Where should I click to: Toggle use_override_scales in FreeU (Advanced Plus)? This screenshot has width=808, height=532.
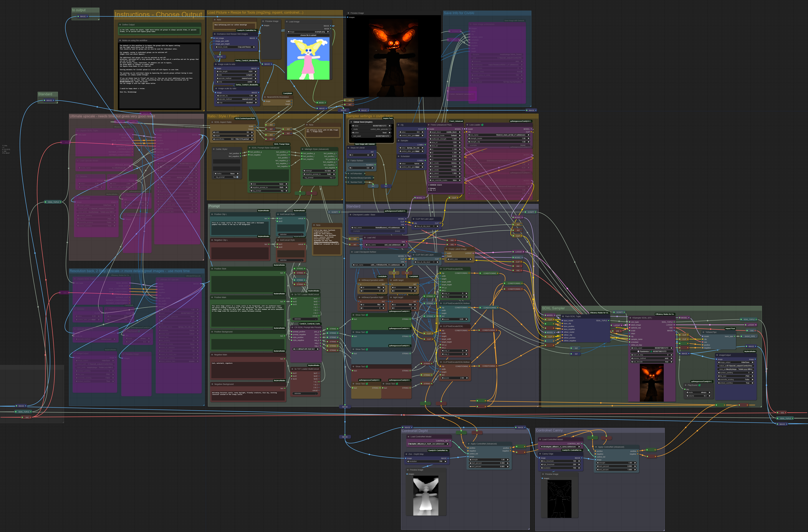pyautogui.click(x=445, y=180)
